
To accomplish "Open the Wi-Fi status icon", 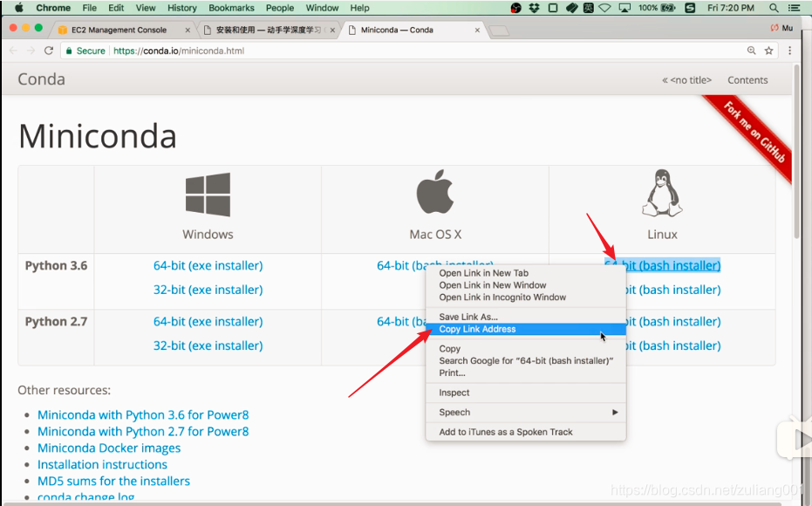I will [x=605, y=8].
